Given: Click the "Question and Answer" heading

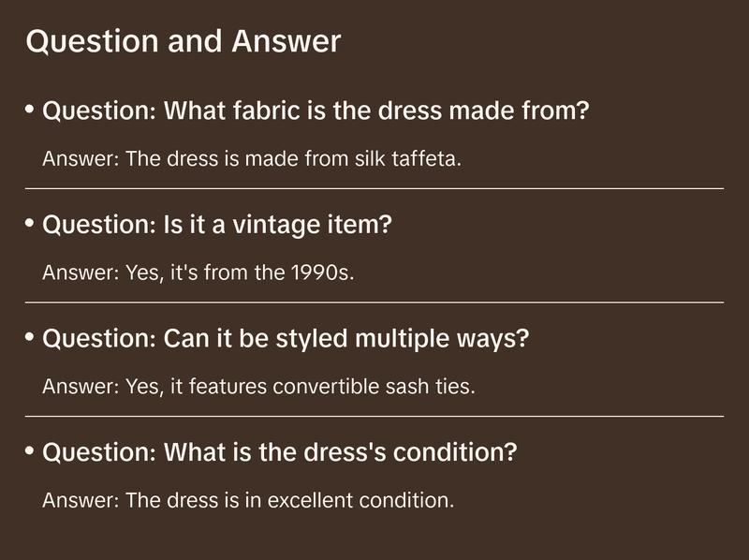Looking at the screenshot, I should [x=183, y=41].
